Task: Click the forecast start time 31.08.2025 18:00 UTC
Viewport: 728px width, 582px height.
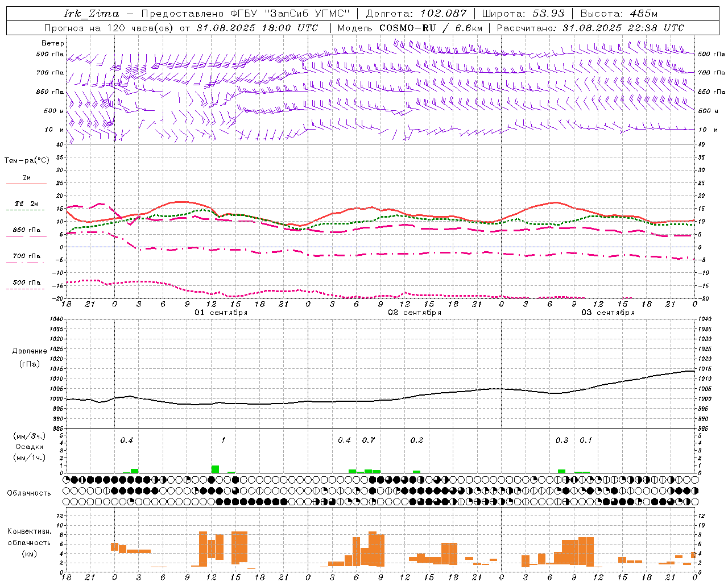Action: click(257, 27)
